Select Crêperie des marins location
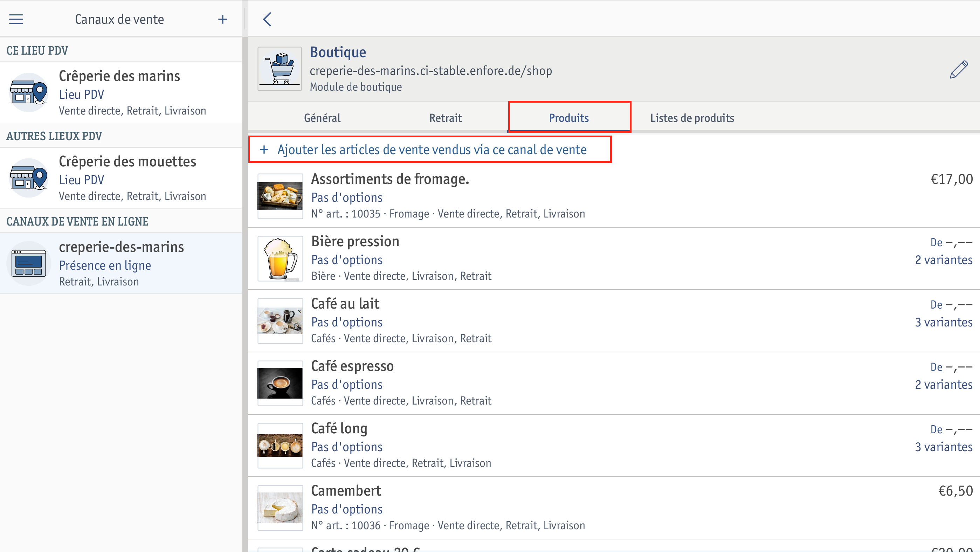Viewport: 980px width, 552px height. [x=121, y=92]
